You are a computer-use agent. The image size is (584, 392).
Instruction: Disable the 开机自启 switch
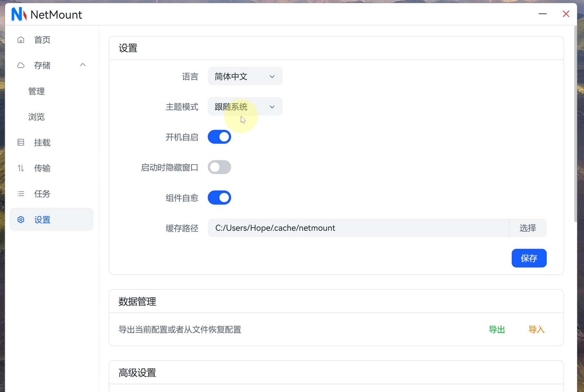pos(219,137)
